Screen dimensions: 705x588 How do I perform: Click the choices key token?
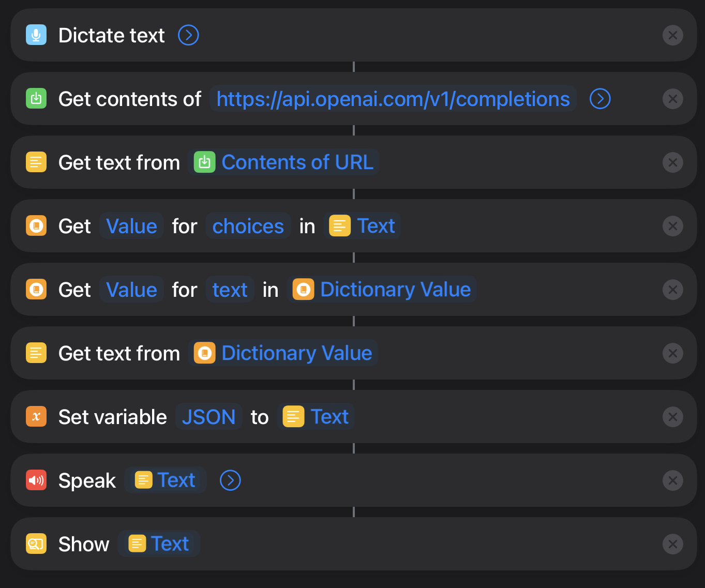[248, 226]
